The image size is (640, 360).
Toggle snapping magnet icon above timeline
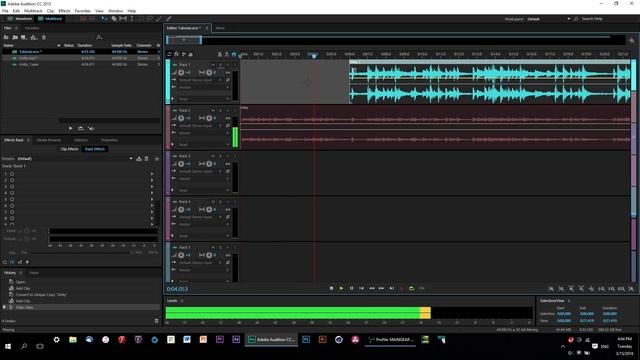tap(234, 54)
